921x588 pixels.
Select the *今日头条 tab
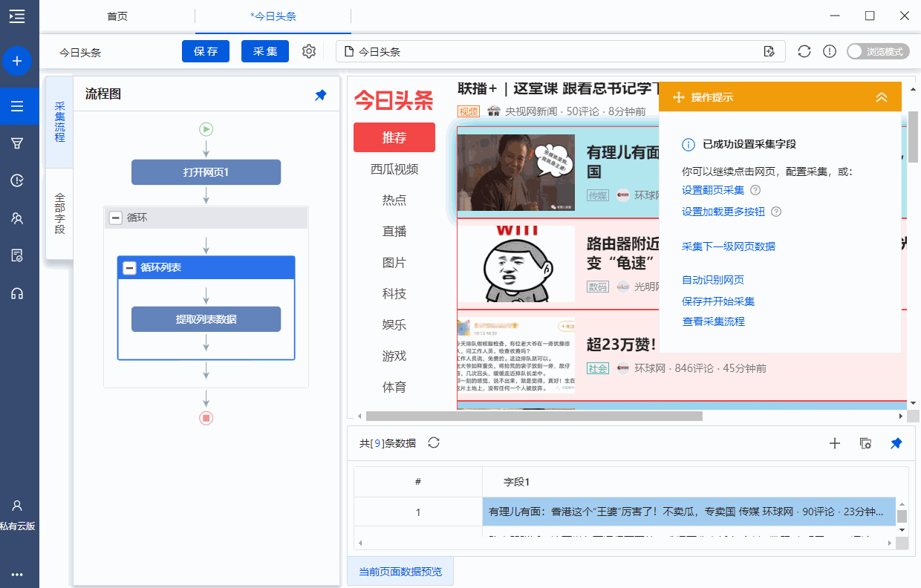[273, 16]
